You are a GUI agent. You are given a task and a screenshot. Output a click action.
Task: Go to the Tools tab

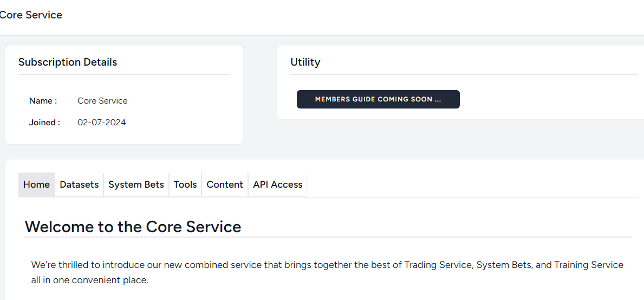(185, 184)
